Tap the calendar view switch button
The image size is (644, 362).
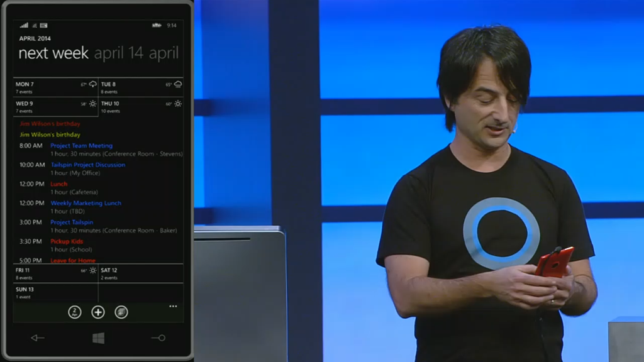click(121, 312)
